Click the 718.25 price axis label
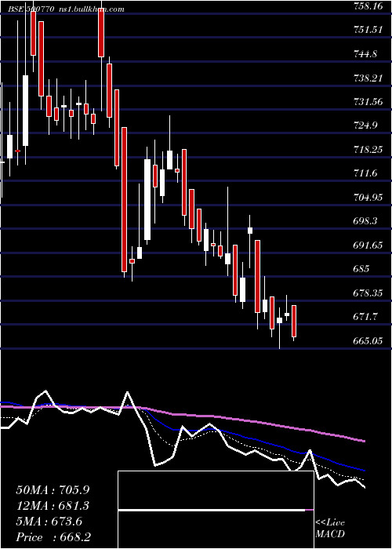This screenshot has width=392, height=549. click(x=369, y=150)
